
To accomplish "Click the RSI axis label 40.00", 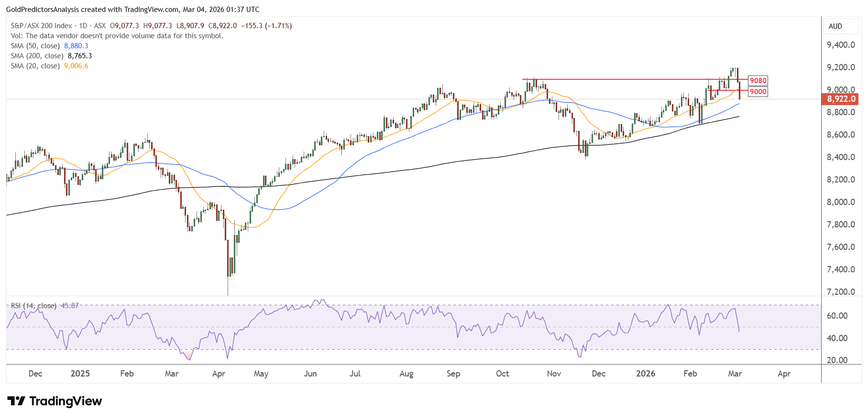I will [837, 338].
